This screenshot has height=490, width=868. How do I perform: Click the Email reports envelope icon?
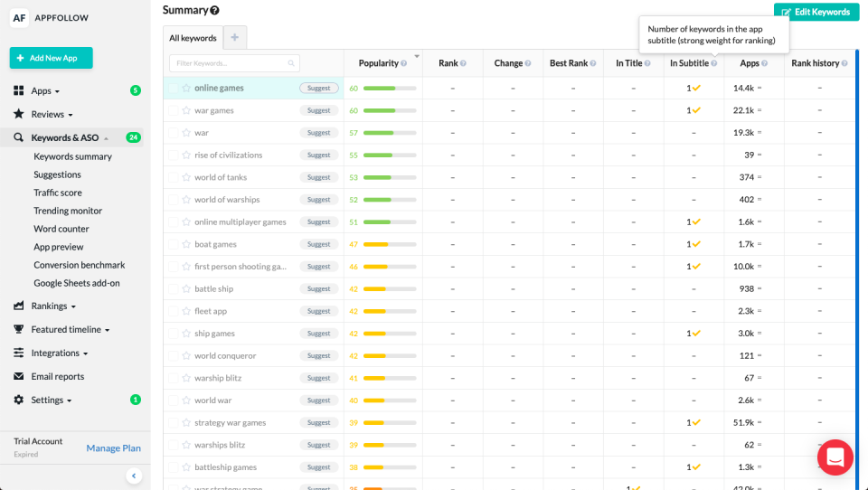18,377
